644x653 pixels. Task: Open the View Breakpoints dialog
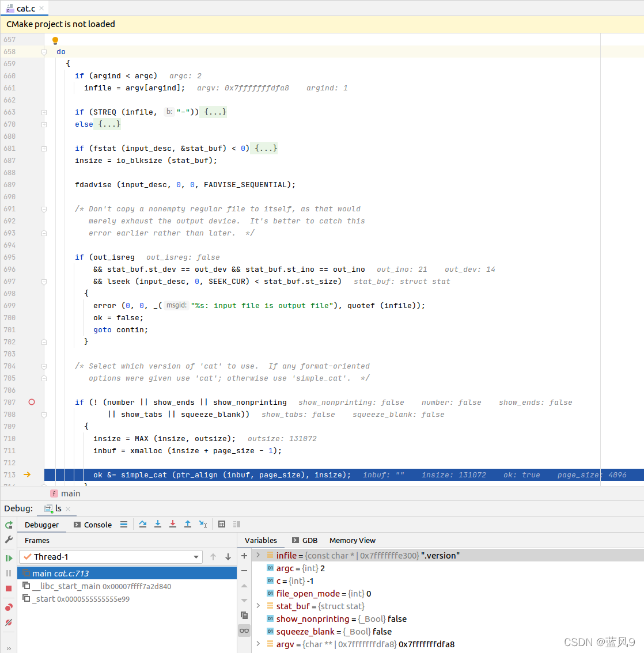(x=9, y=607)
